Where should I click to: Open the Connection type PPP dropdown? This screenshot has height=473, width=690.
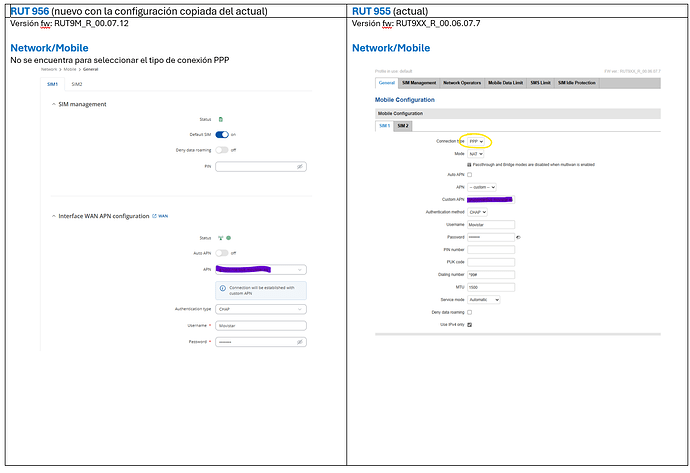click(x=476, y=141)
